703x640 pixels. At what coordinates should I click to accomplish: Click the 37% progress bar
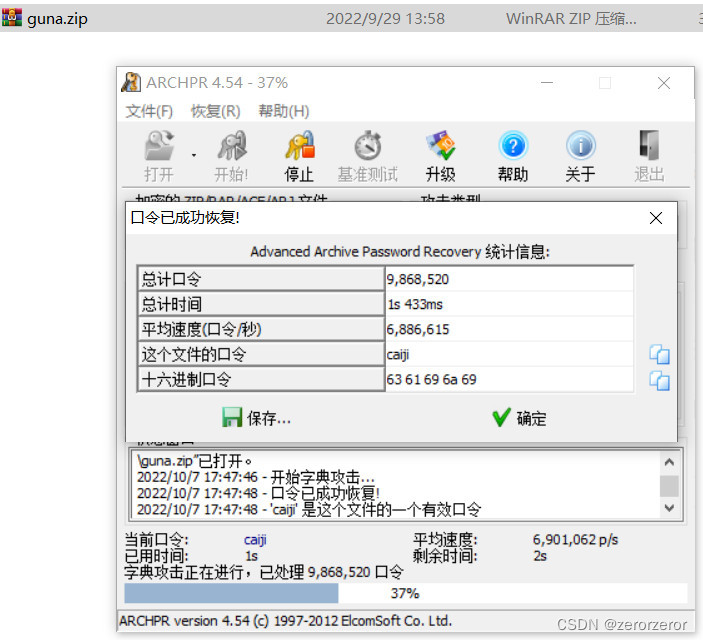click(406, 593)
